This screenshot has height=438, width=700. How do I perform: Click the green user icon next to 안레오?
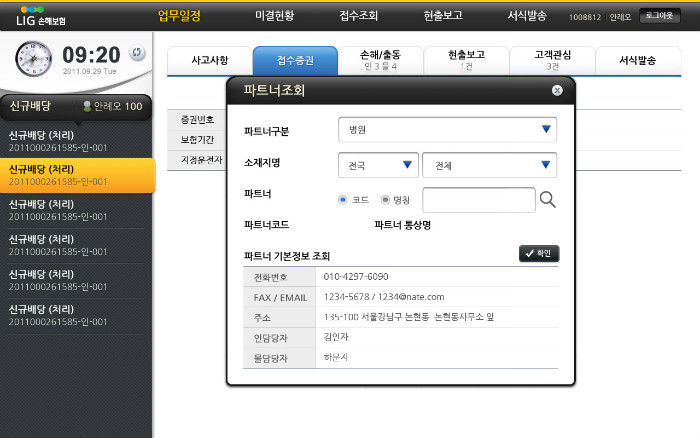[x=88, y=106]
